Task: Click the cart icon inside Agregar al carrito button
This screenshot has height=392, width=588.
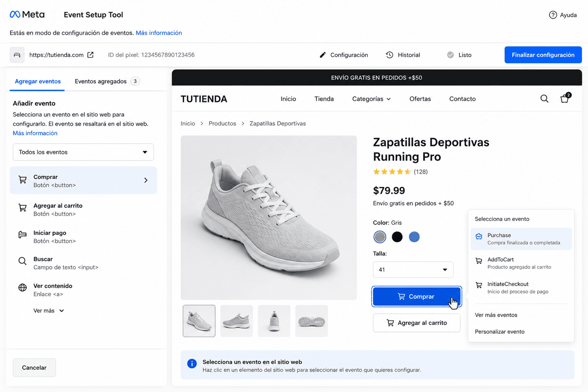Action: click(x=390, y=323)
